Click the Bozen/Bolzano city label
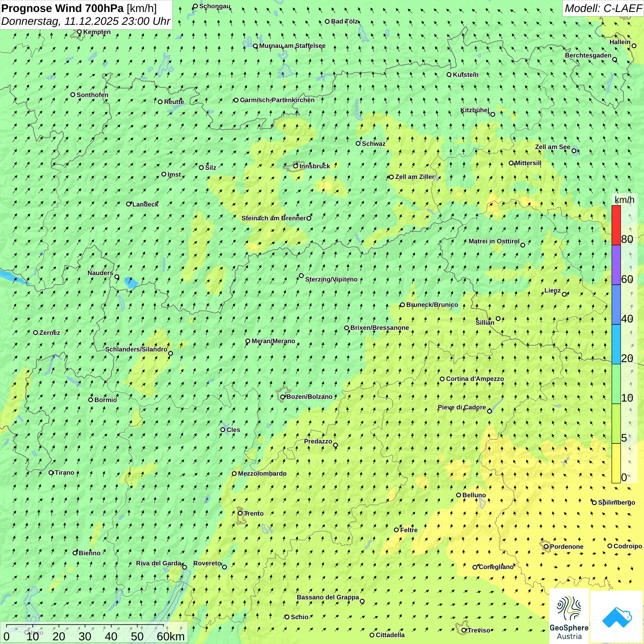 309,397
